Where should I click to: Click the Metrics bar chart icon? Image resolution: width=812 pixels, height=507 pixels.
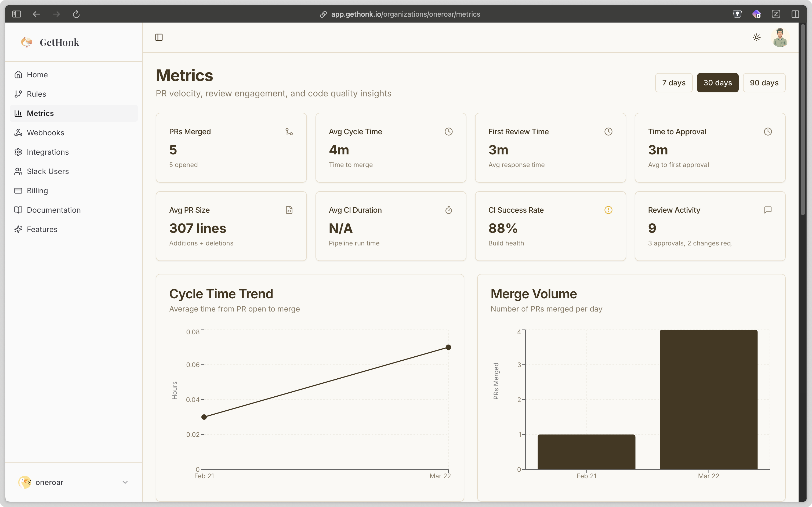pyautogui.click(x=18, y=113)
